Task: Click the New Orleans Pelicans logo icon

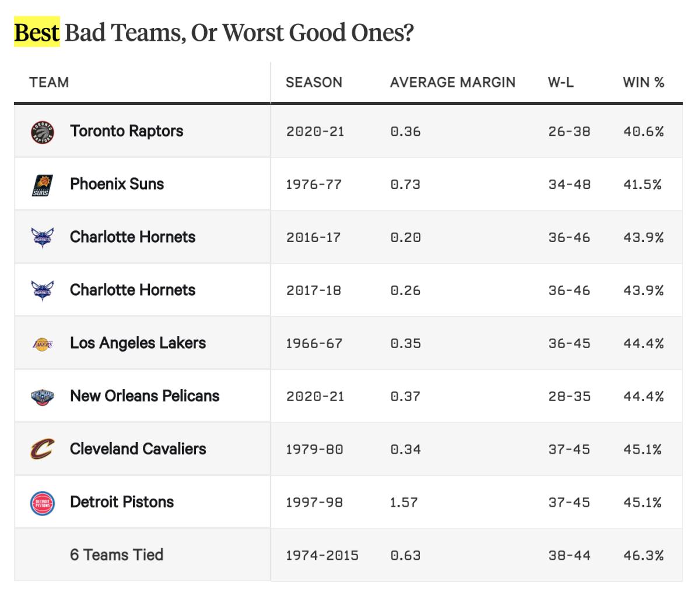Action: click(x=41, y=397)
